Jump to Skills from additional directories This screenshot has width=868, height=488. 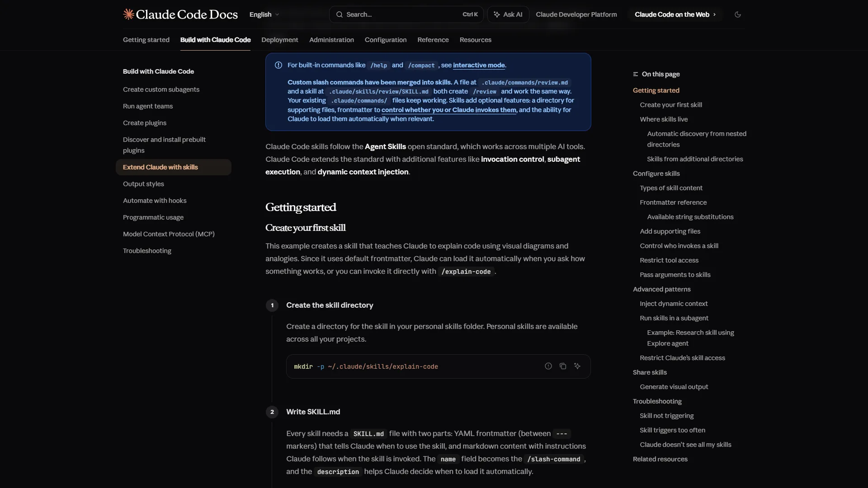click(x=695, y=159)
